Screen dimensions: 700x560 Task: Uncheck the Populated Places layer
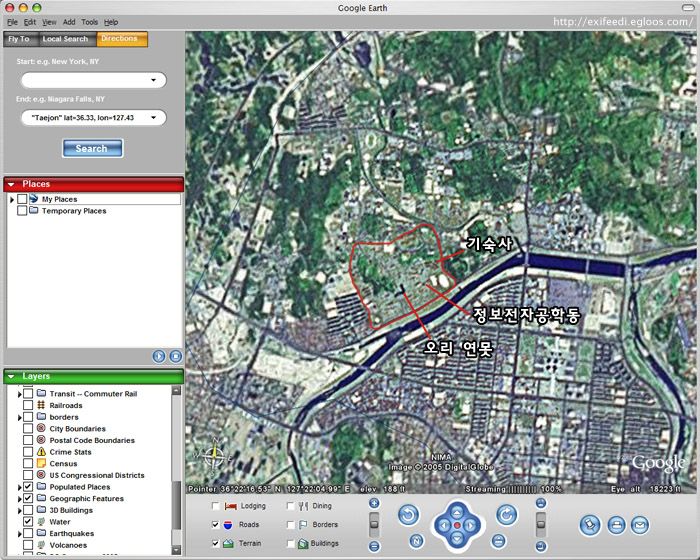28,486
